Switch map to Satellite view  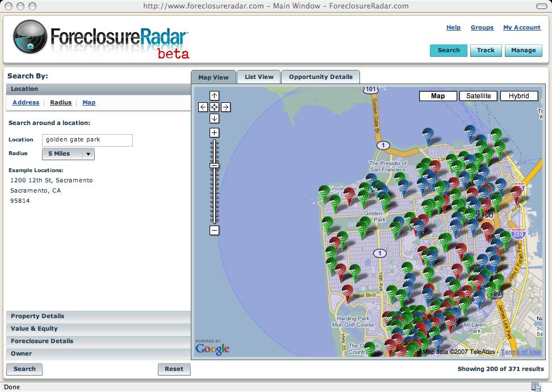478,96
